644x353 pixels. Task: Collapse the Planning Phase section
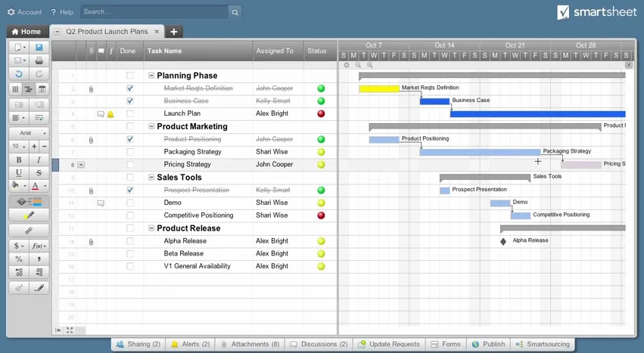(151, 76)
